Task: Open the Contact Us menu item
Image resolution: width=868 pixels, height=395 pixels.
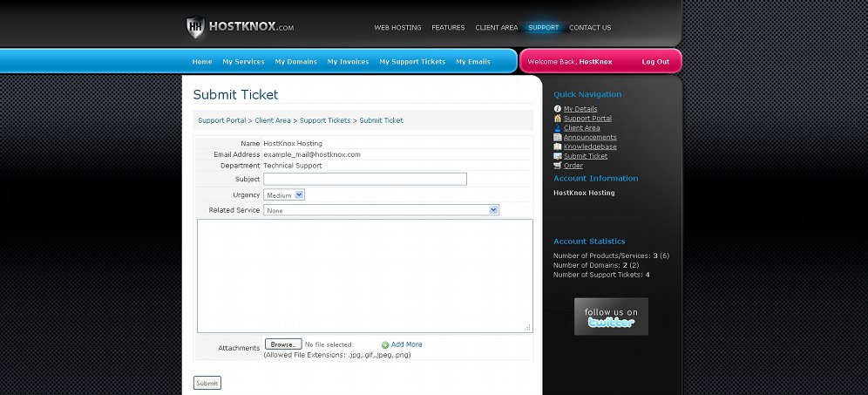Action: tap(590, 28)
